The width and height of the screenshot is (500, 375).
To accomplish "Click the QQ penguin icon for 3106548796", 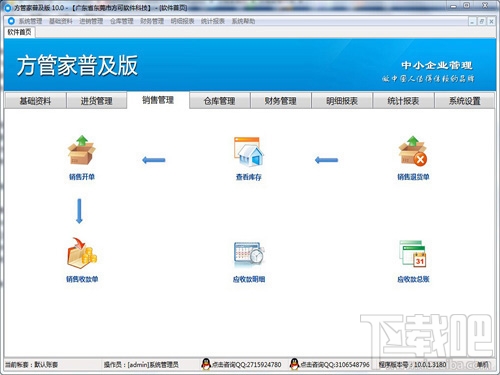I will point(294,364).
